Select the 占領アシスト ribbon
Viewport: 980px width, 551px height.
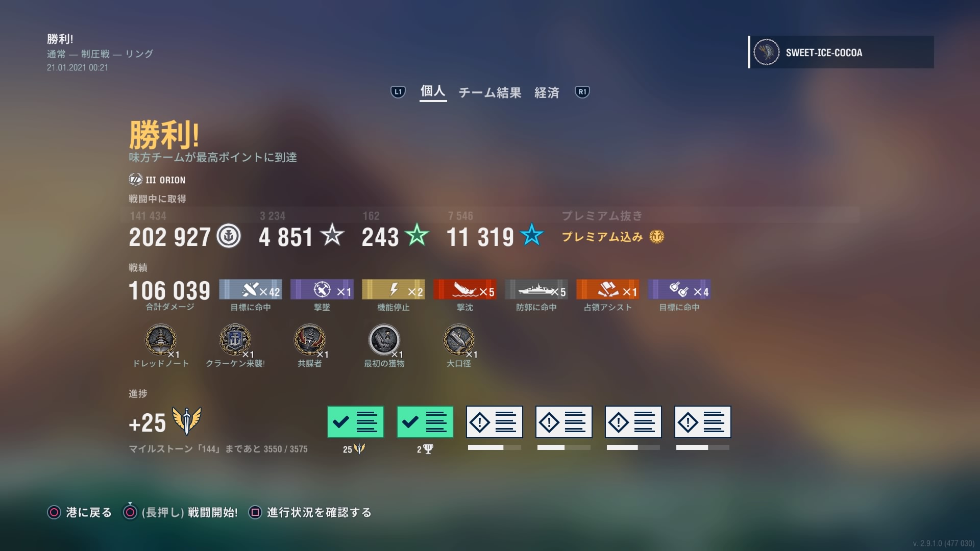[x=607, y=290]
